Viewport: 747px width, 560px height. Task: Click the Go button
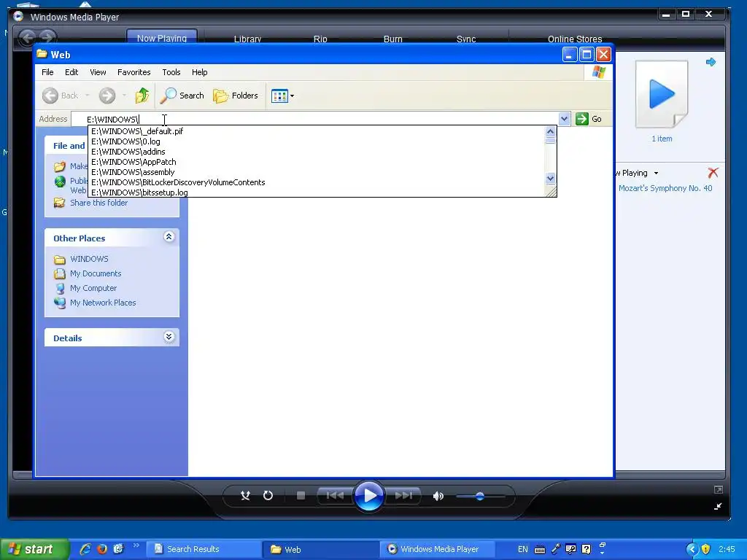pyautogui.click(x=589, y=119)
